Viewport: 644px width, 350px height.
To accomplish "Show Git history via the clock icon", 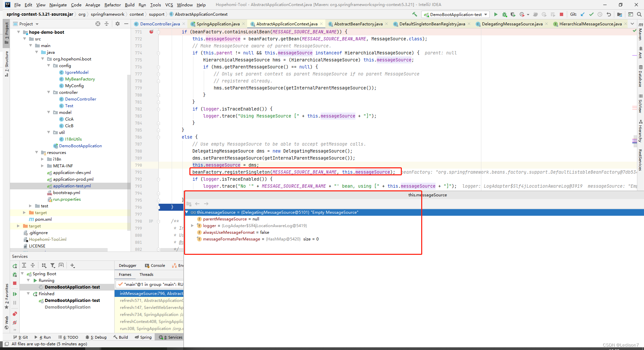I will [x=600, y=14].
